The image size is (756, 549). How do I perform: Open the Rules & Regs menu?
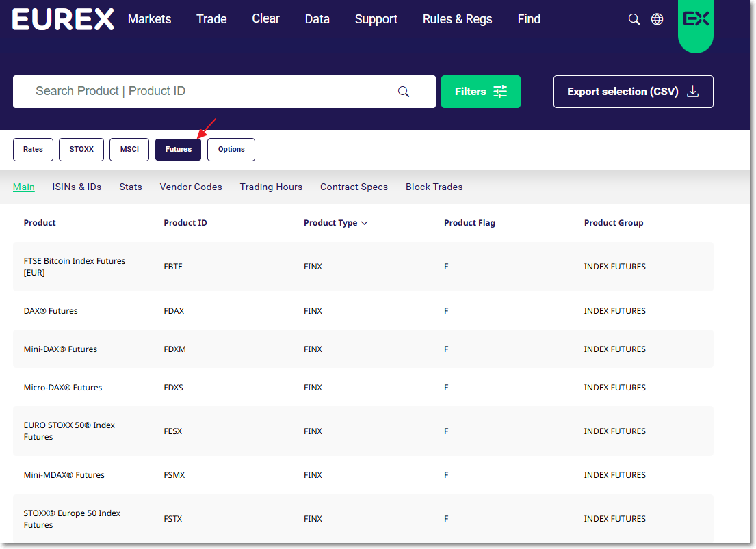(457, 19)
